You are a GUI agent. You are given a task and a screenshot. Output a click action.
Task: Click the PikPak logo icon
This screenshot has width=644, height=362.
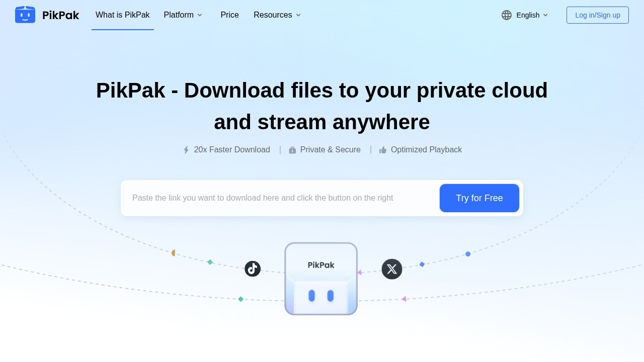[25, 15]
